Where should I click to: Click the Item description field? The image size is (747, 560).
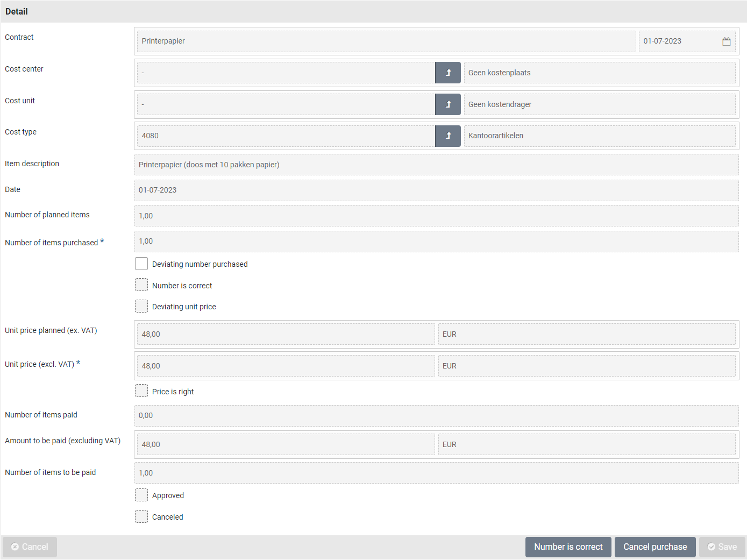[x=436, y=165]
